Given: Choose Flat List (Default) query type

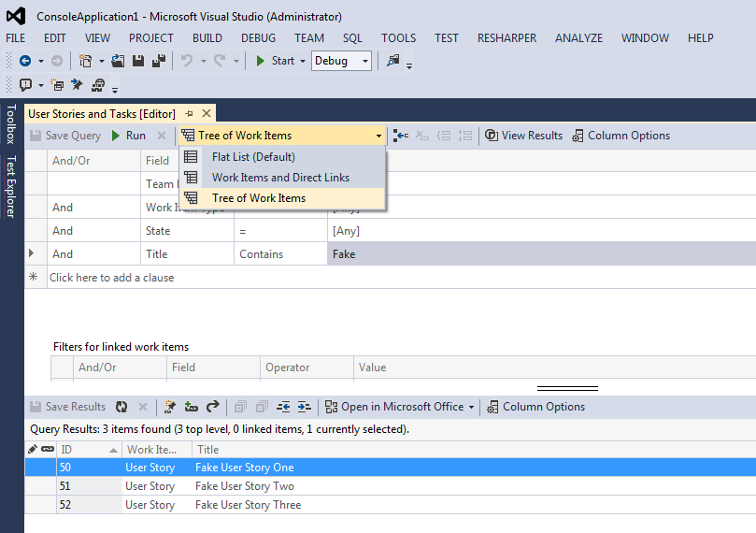Looking at the screenshot, I should coord(282,157).
